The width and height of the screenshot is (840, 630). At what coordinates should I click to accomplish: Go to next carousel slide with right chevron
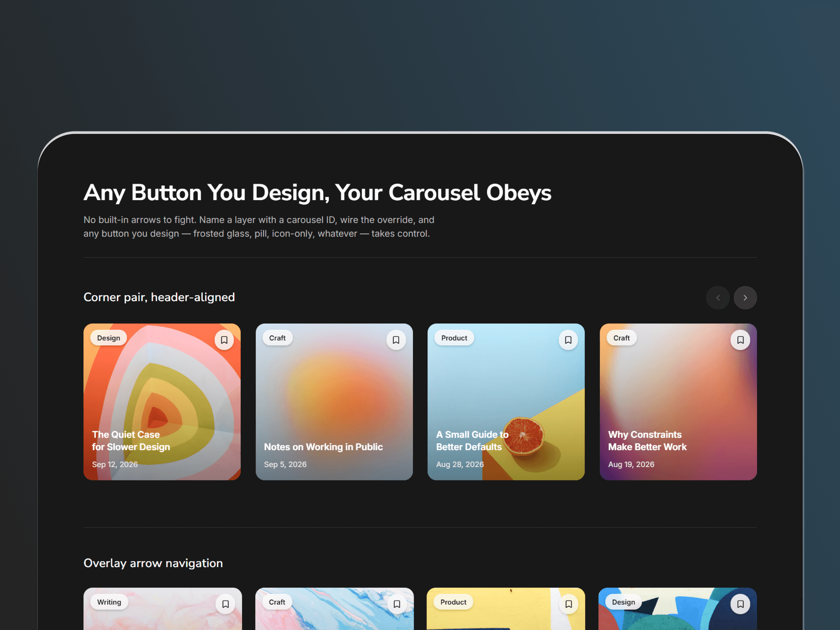point(745,298)
